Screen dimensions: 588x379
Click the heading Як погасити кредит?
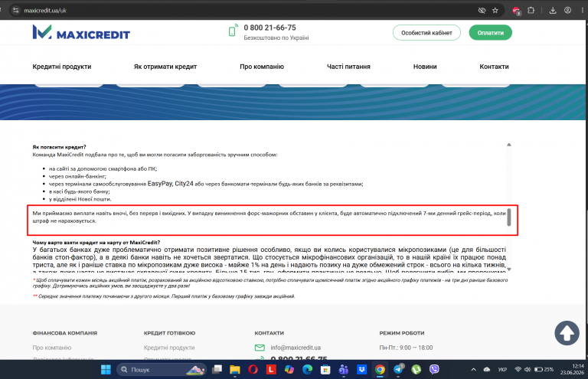point(59,147)
